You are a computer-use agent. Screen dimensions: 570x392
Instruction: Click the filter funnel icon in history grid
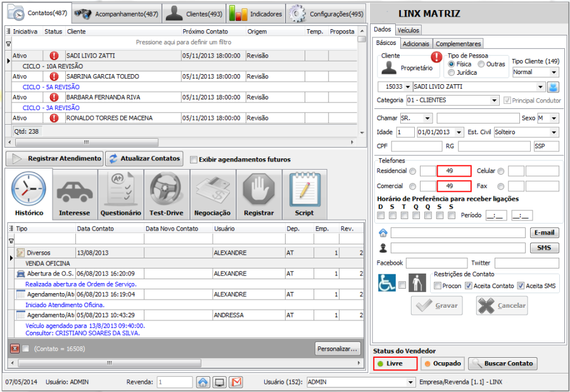[11, 241]
